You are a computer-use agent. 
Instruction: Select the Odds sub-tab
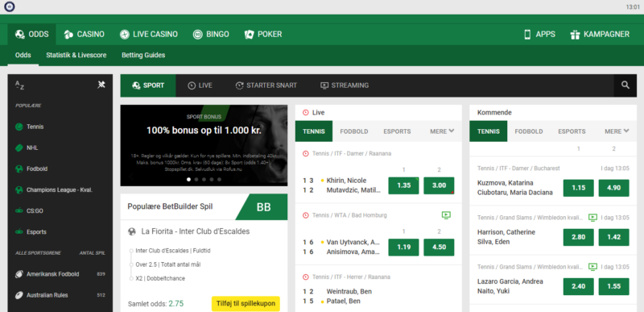[x=23, y=55]
